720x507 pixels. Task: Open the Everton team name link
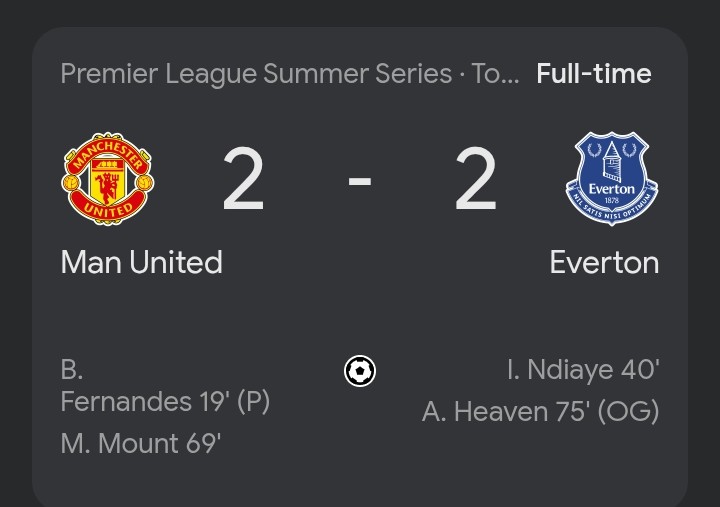[x=604, y=262]
